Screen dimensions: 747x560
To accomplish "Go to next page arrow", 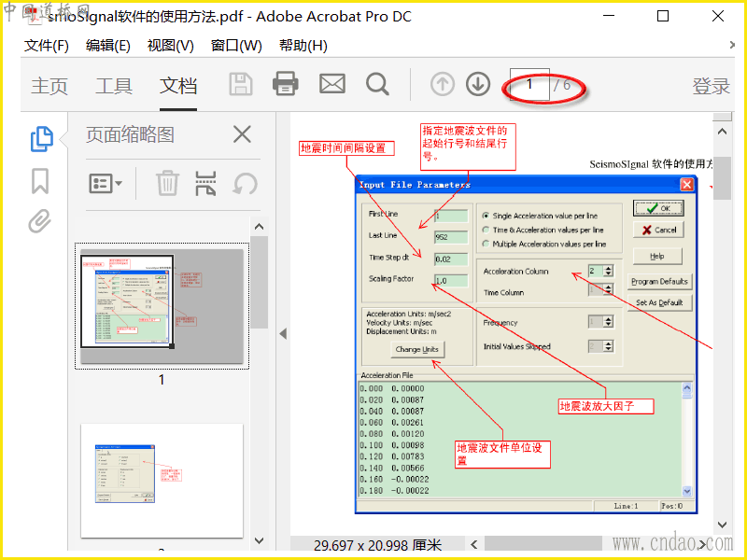I will pyautogui.click(x=478, y=84).
